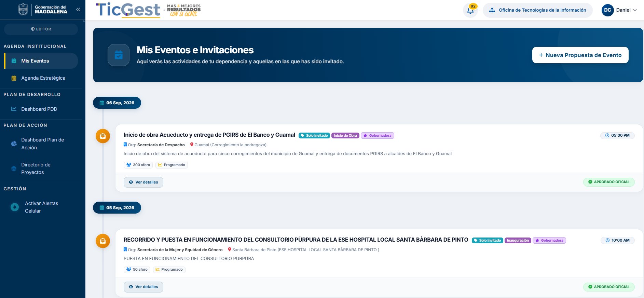
Task: Click the Acueducto event title
Action: pyautogui.click(x=209, y=135)
